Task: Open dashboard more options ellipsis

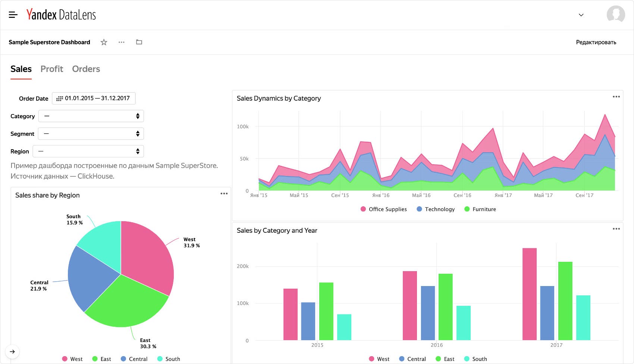Action: [x=122, y=42]
